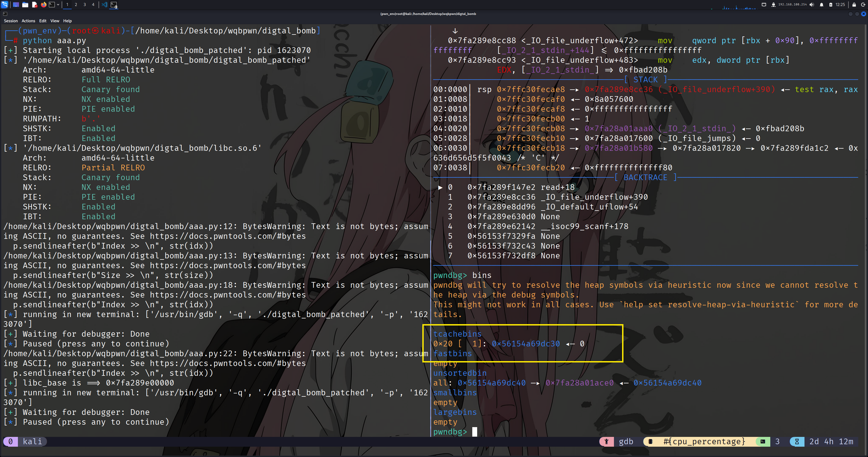Click the 'bins' command after pwndbg prompt

click(x=482, y=275)
